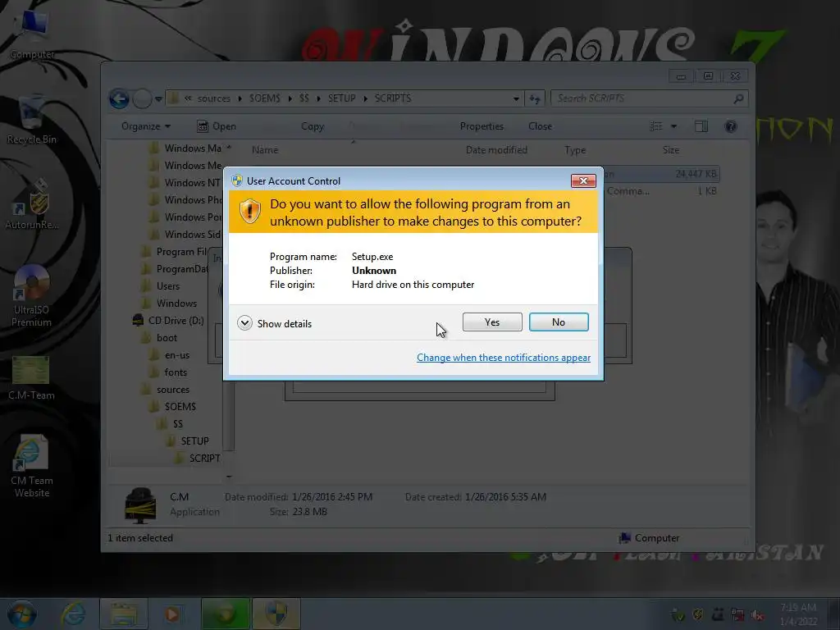The width and height of the screenshot is (840, 630).
Task: Click the search magnifier icon
Action: pyautogui.click(x=739, y=98)
